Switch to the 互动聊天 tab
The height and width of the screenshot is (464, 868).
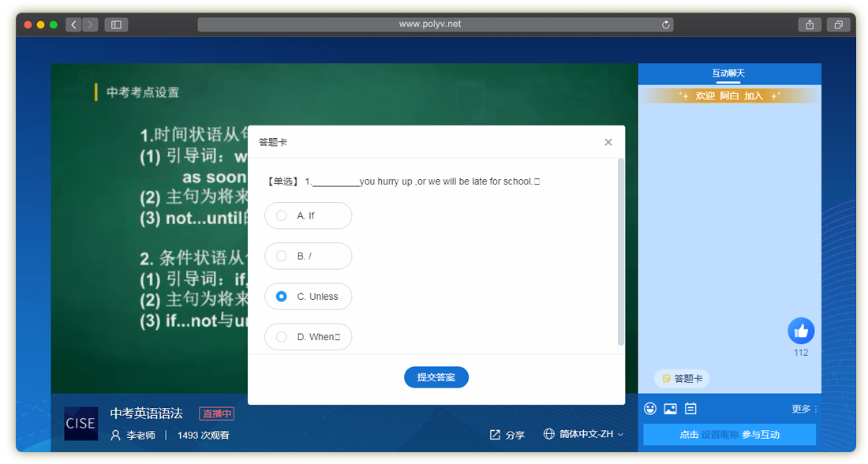click(728, 73)
